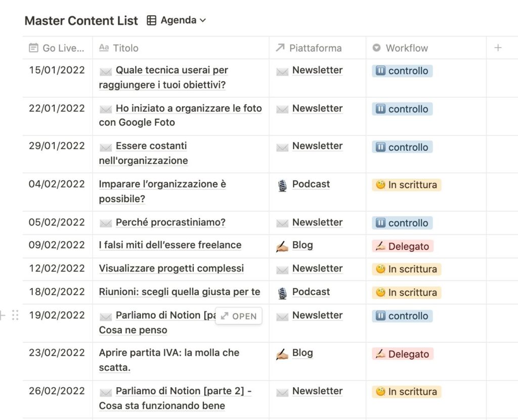The width and height of the screenshot is (518, 420).
Task: Open the Piattaforma column header menu
Action: click(x=315, y=48)
